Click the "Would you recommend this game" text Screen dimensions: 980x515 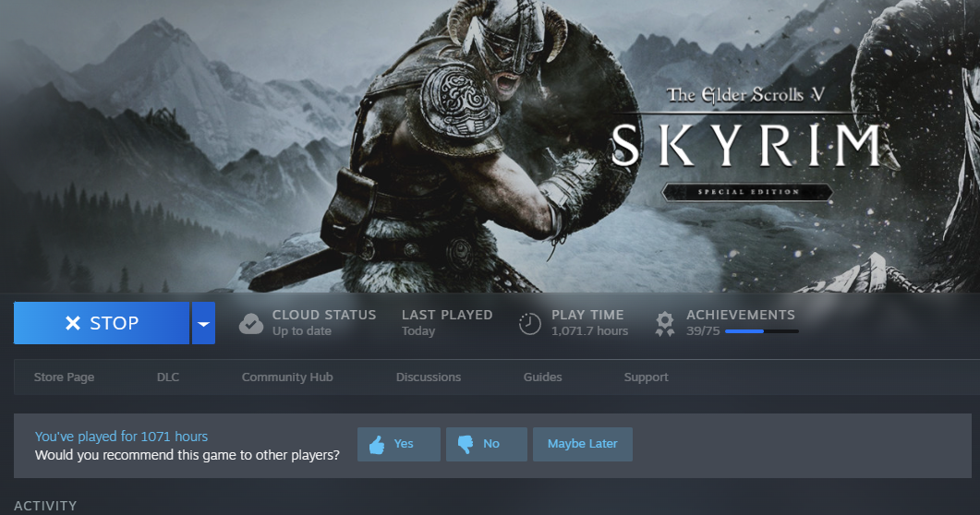tap(188, 455)
